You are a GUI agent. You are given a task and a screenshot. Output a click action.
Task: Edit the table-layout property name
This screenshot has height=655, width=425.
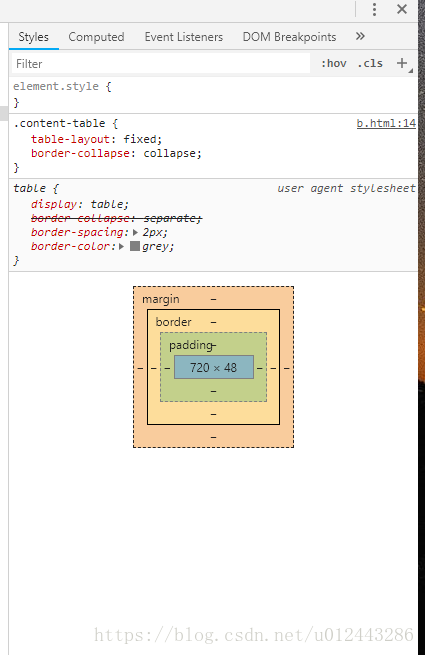[x=70, y=139]
